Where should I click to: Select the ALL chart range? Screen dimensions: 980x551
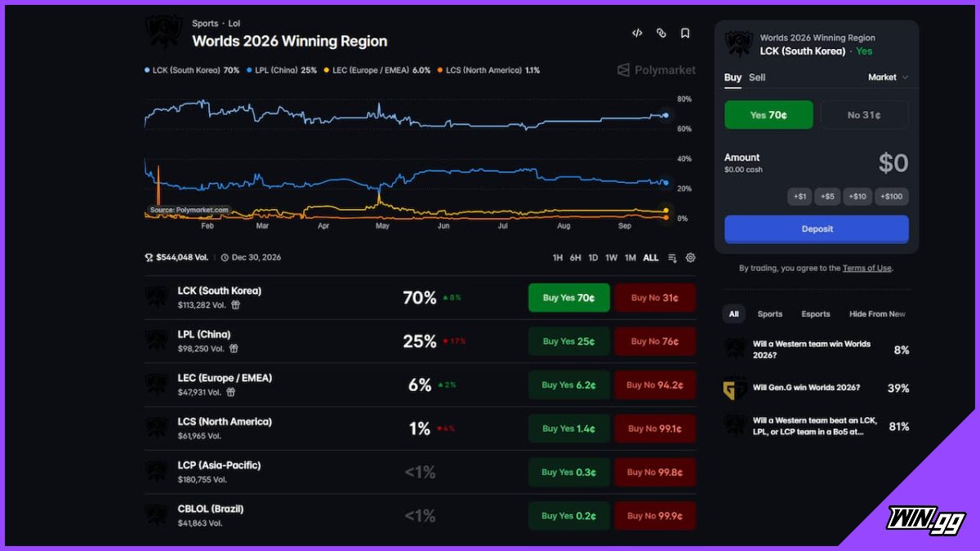pyautogui.click(x=650, y=258)
